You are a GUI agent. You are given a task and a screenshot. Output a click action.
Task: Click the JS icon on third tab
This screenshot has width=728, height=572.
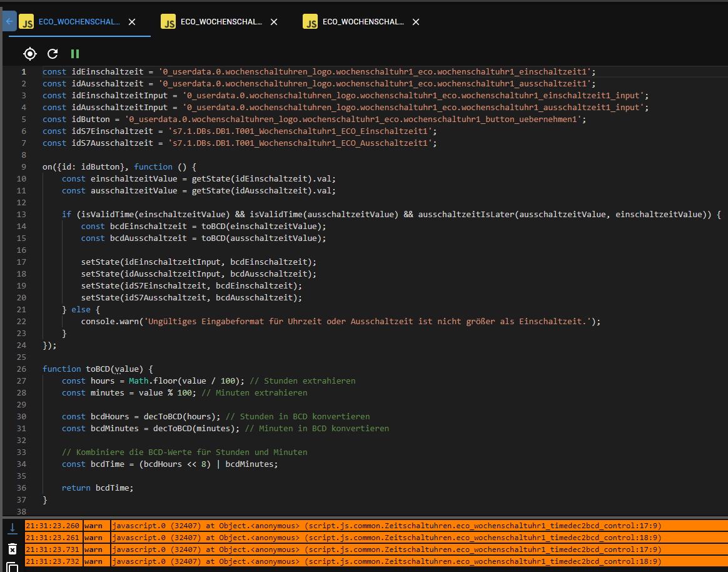(x=310, y=21)
